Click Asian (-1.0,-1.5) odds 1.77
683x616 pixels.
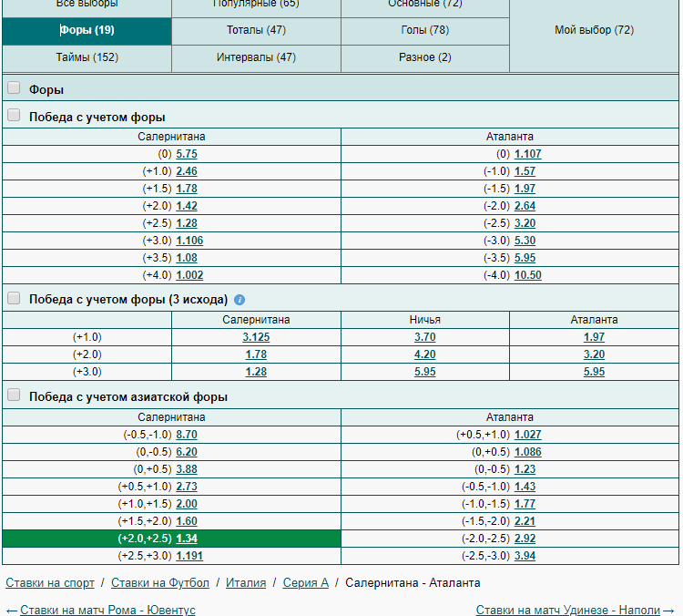(525, 505)
